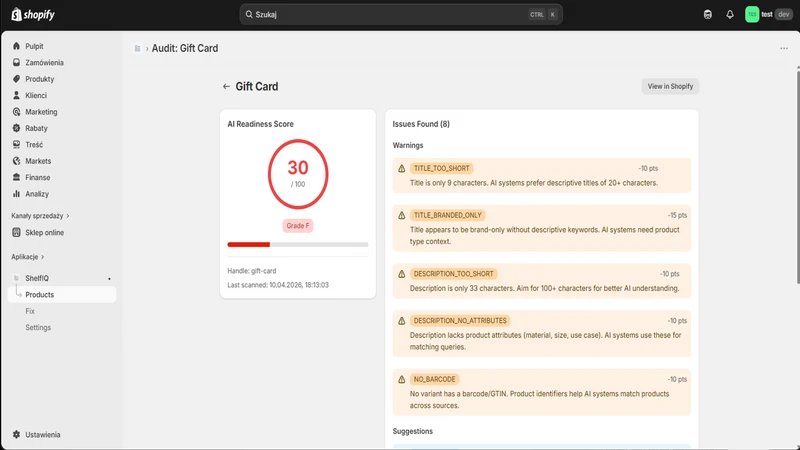Click AI Readiness Score heading
The image size is (800, 450).
click(260, 124)
